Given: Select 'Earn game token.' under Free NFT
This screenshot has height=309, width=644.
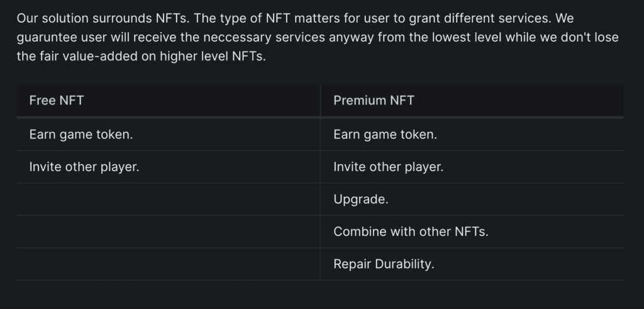Looking at the screenshot, I should pos(81,135).
